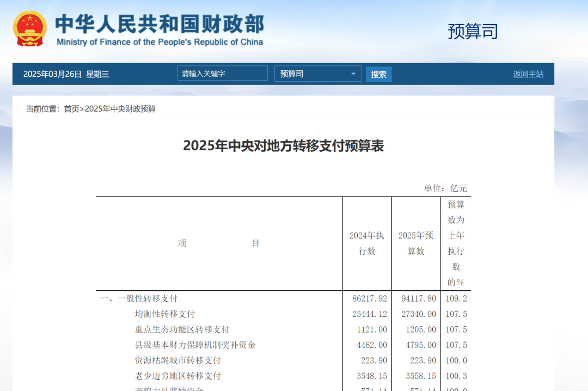Select the page title 2025年中央对地方转移支付预算表

point(283,146)
